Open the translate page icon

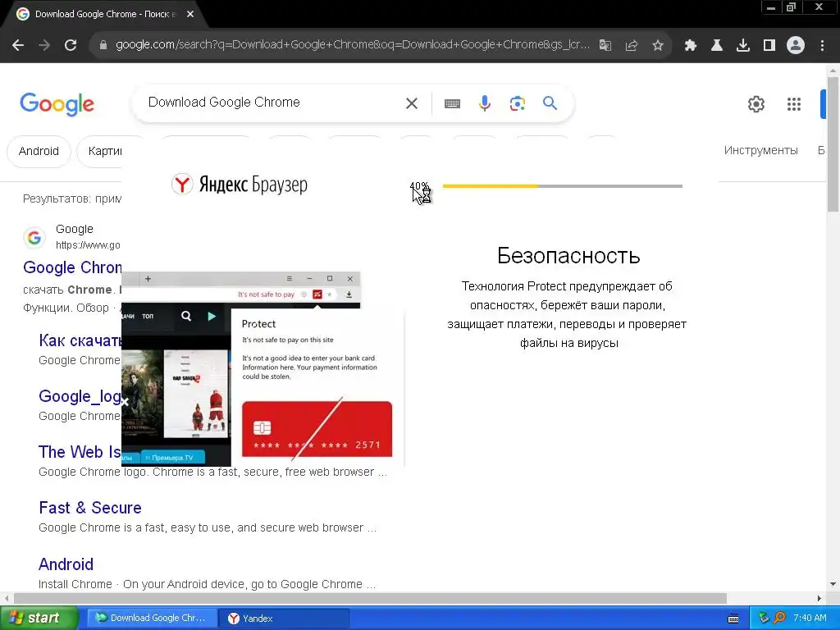(x=605, y=45)
